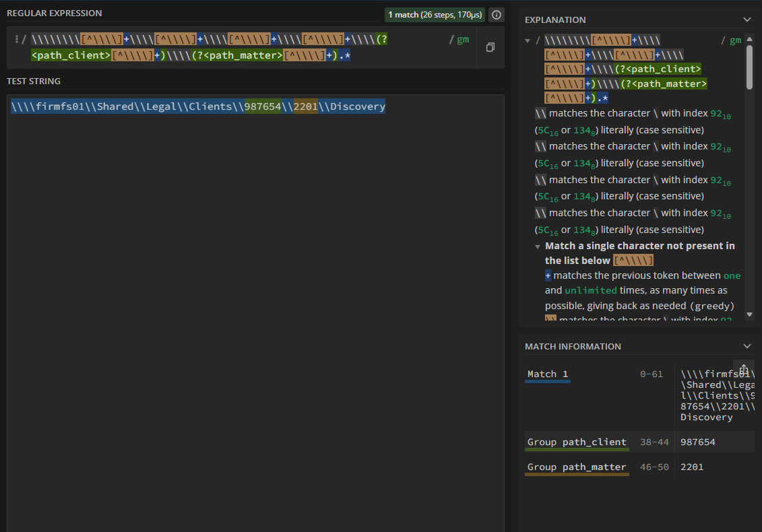The height and width of the screenshot is (532, 762).
Task: Copy the regular expression to clipboard
Action: point(490,47)
